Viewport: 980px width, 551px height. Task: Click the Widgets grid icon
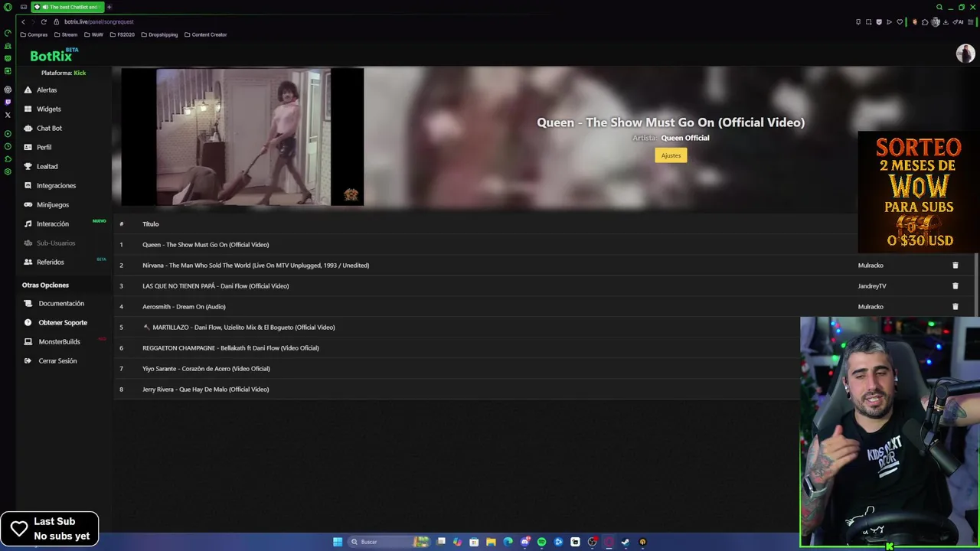tap(28, 109)
